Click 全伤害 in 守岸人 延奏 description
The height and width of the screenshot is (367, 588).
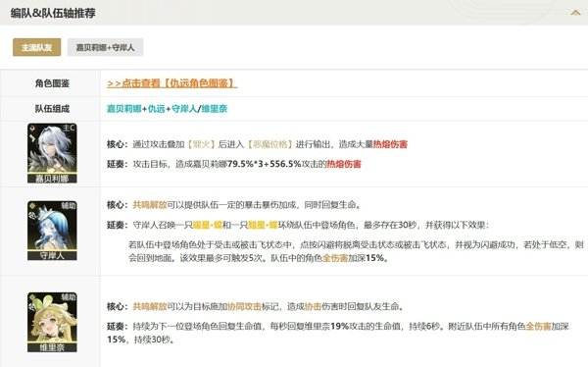coord(335,258)
